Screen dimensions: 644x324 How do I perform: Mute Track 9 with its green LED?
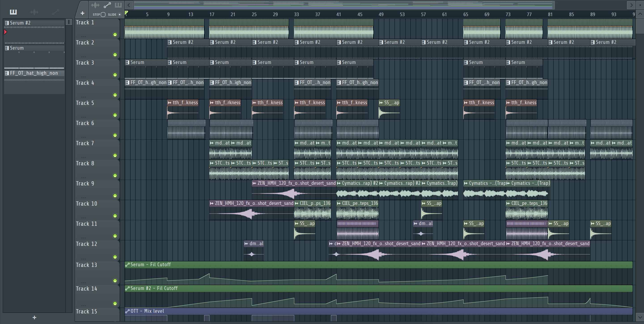click(115, 196)
